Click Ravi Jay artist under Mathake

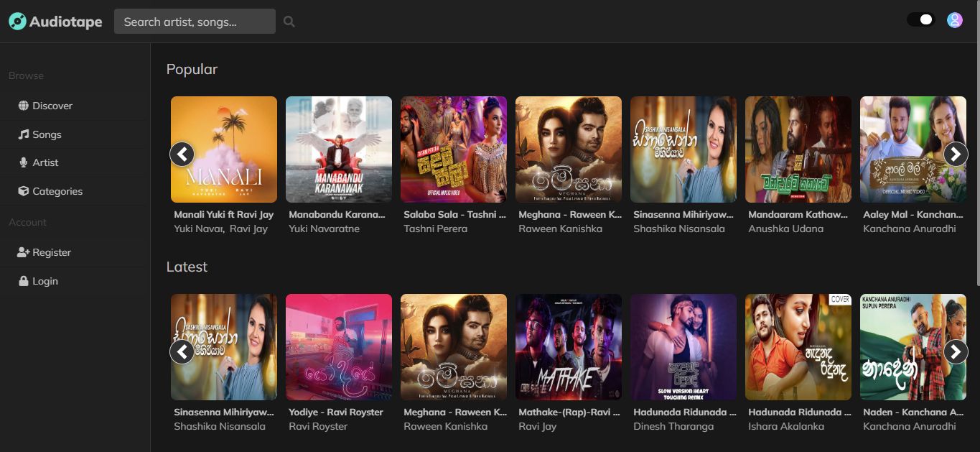tap(537, 426)
